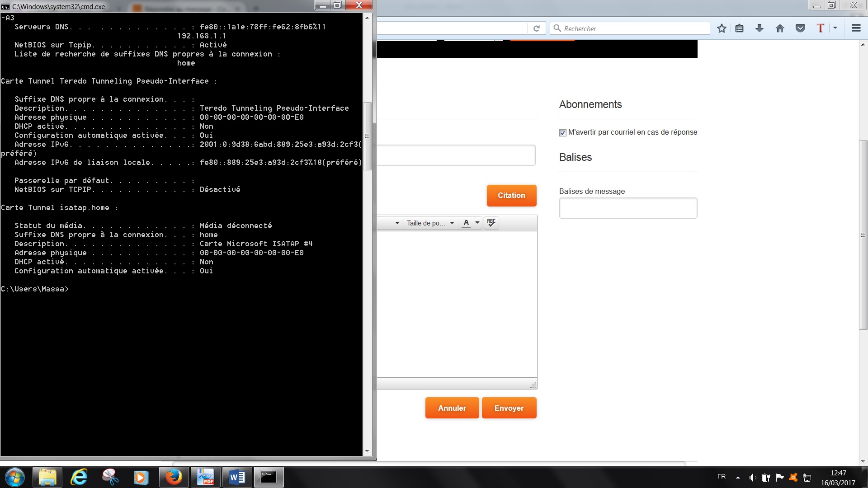
Task: Expand the Taille de police dropdown
Action: coord(430,223)
